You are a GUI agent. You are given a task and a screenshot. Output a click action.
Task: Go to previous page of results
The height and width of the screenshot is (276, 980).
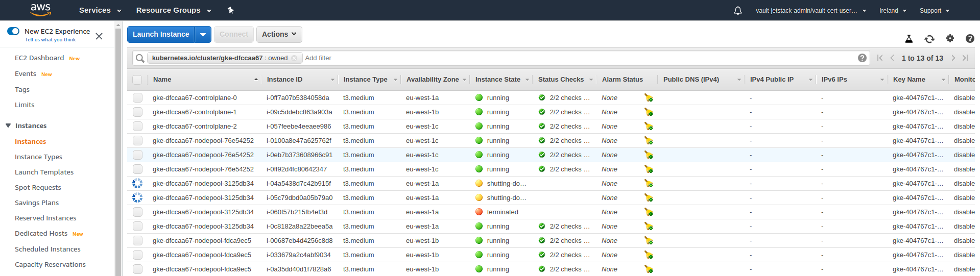coord(892,58)
